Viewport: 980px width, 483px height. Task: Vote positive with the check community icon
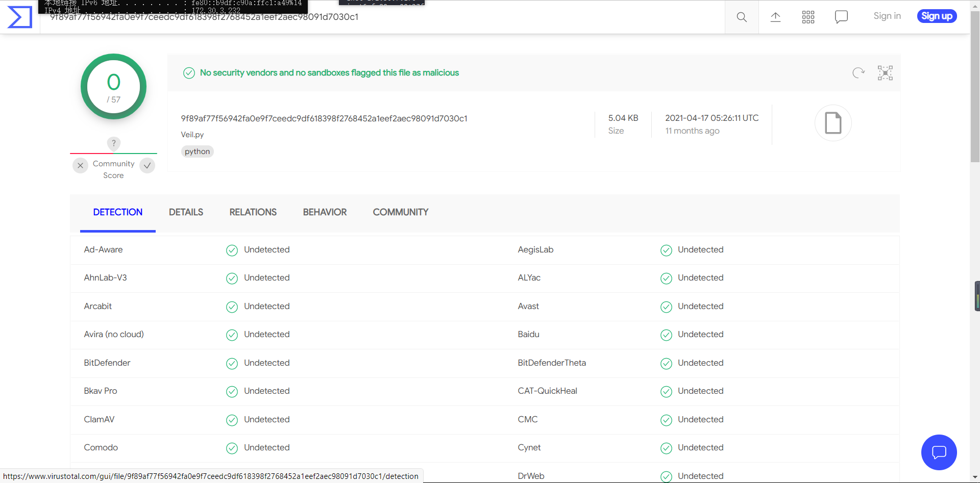147,166
